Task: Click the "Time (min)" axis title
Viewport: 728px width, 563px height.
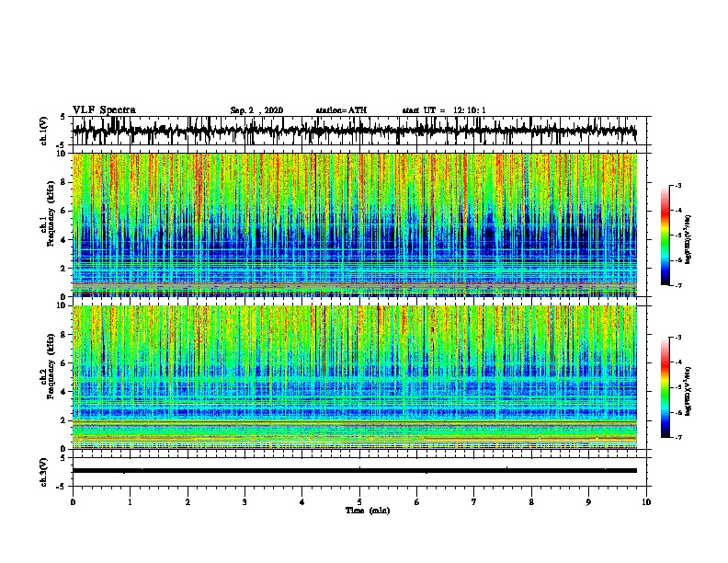Action: click(368, 511)
